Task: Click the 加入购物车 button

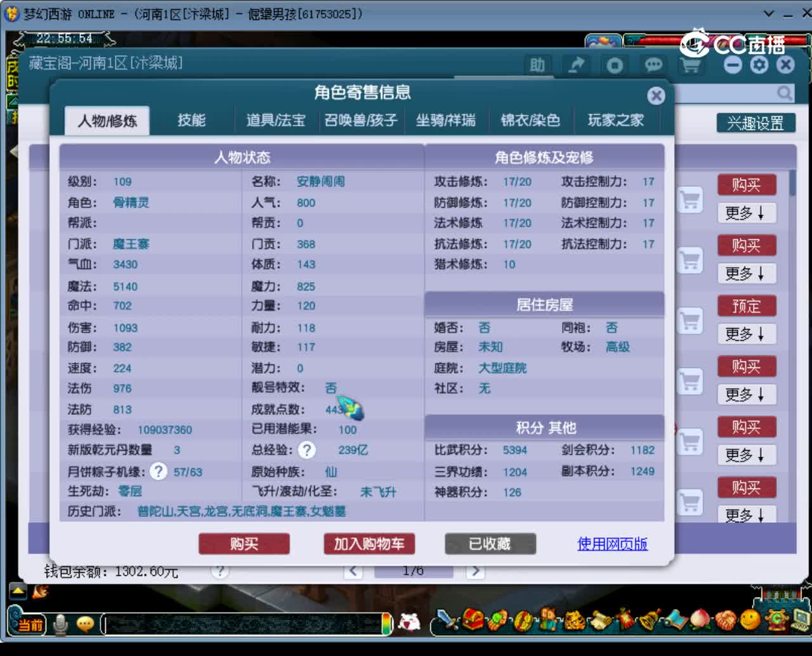Action: tap(369, 544)
